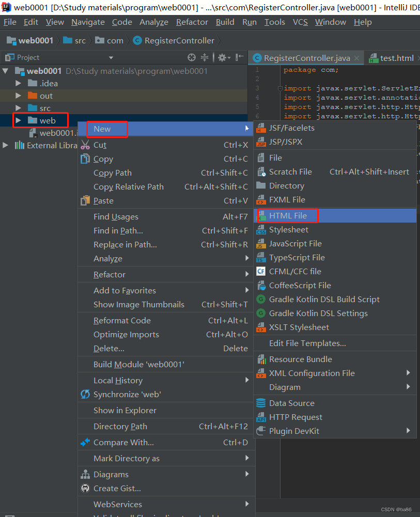The image size is (420, 517).
Task: Choose Reformat Code from context menu
Action: click(166, 321)
